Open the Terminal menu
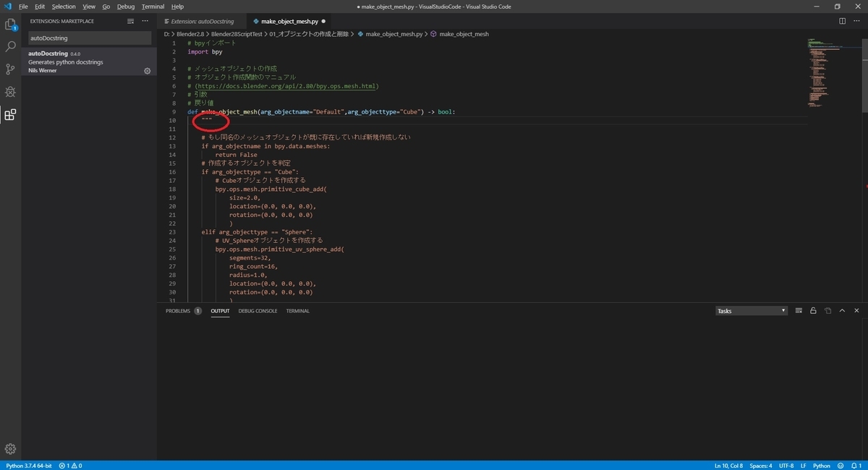 [x=153, y=7]
